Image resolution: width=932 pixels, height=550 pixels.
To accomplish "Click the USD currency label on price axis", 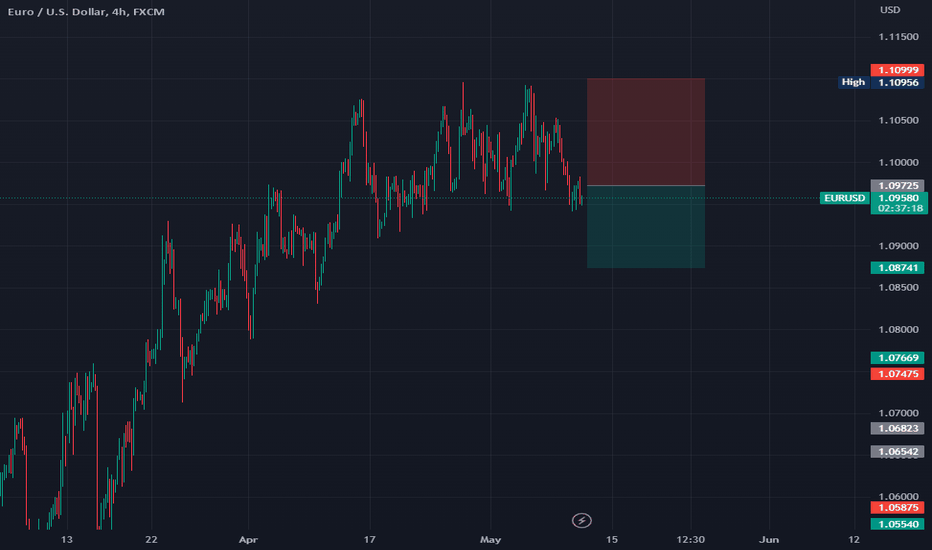I will [x=890, y=10].
